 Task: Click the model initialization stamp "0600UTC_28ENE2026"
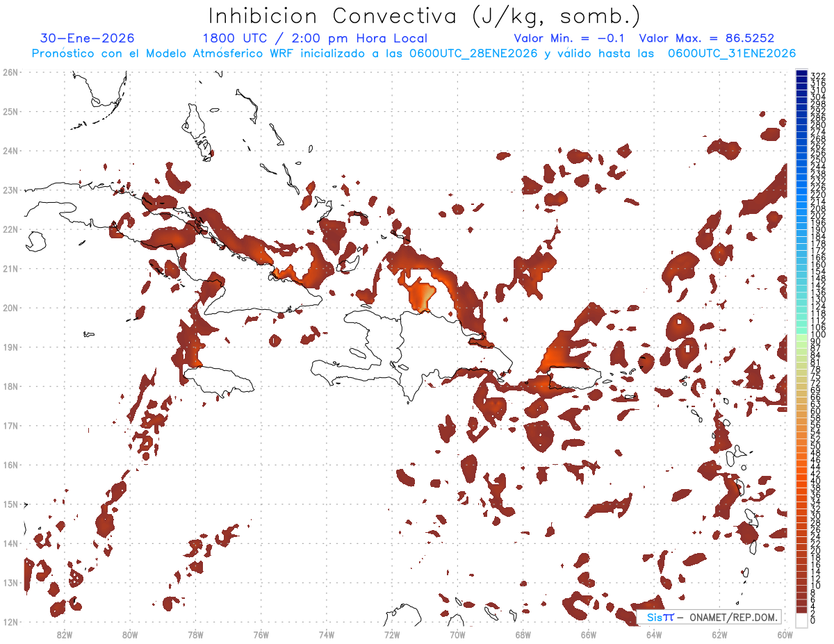click(x=473, y=53)
